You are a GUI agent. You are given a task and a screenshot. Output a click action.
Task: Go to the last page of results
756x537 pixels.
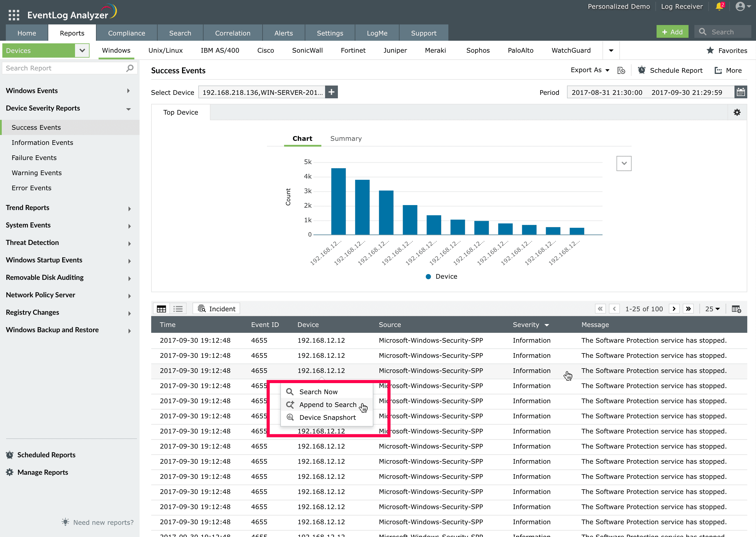[688, 309]
